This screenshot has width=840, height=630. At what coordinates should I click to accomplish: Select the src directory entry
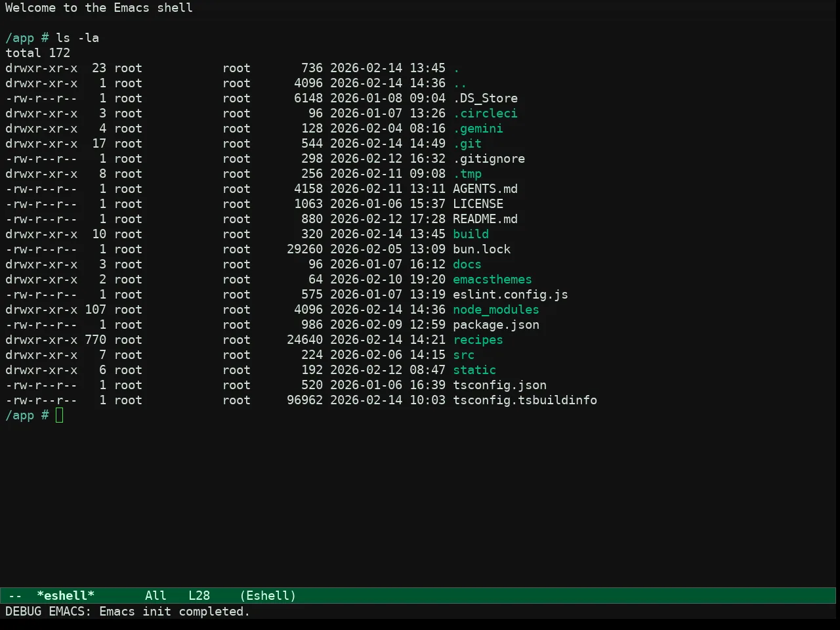coord(463,355)
